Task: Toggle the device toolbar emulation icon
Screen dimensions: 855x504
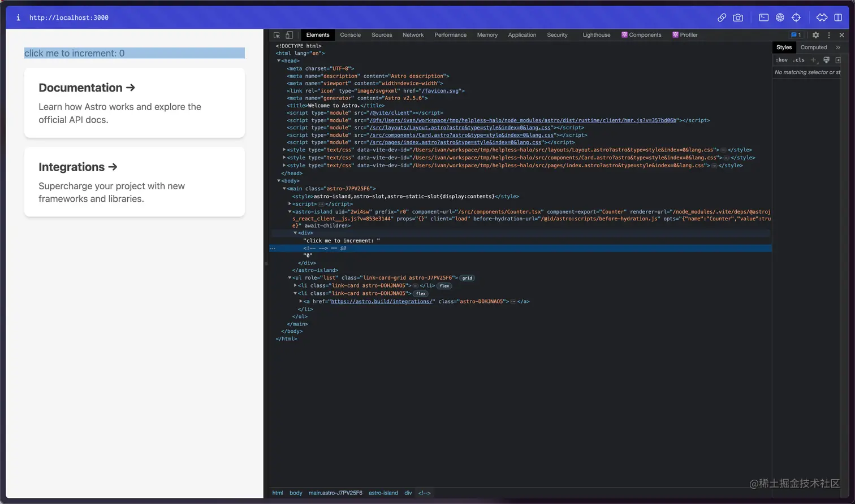Action: (289, 35)
